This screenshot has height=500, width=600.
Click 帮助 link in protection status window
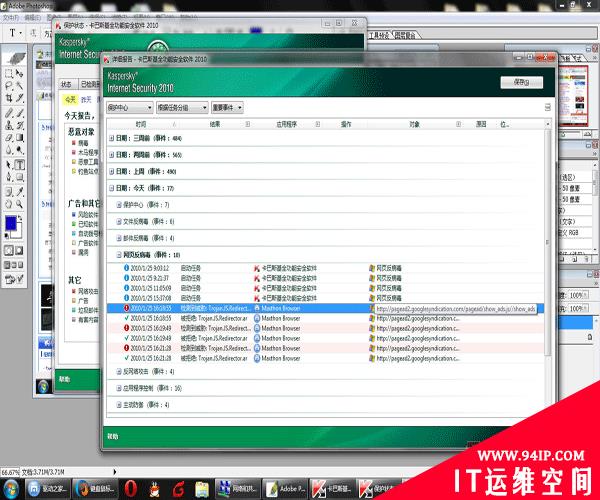64,379
